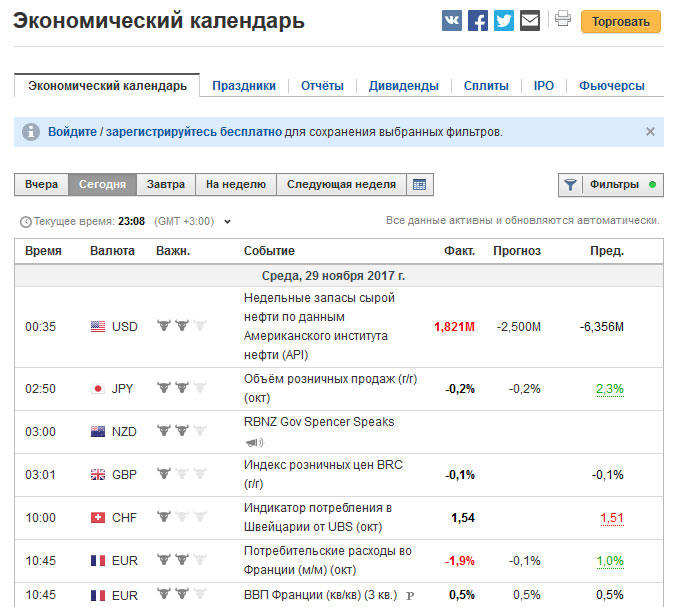Click the clock icon next to current time

(x=26, y=222)
